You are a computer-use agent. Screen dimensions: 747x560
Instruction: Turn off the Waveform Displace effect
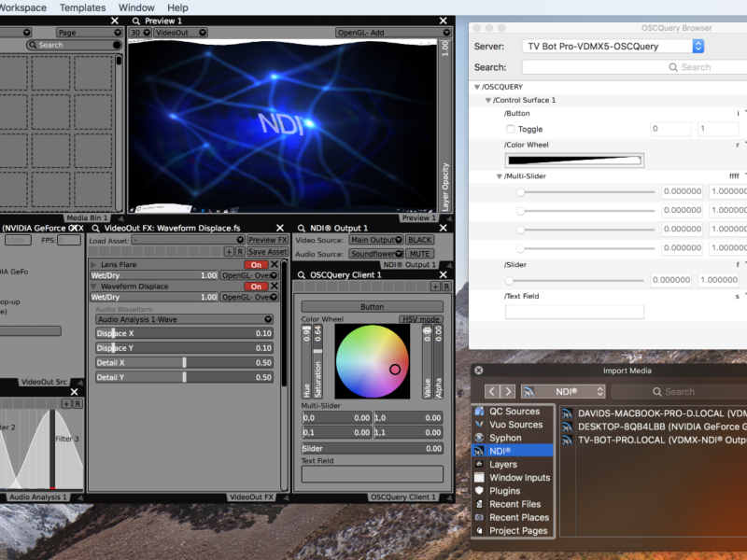pyautogui.click(x=255, y=287)
